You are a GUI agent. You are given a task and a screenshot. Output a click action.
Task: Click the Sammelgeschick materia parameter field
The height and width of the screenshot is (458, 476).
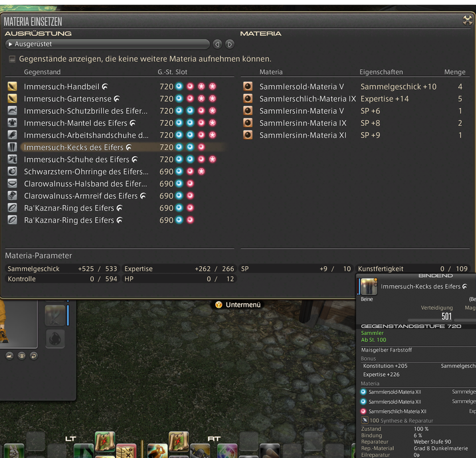pyautogui.click(x=62, y=269)
